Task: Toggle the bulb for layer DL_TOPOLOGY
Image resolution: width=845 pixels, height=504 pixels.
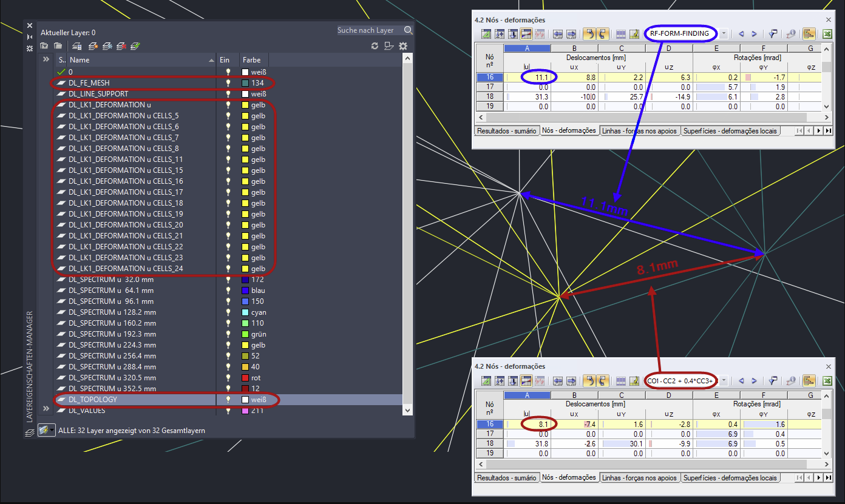Action: [228, 400]
